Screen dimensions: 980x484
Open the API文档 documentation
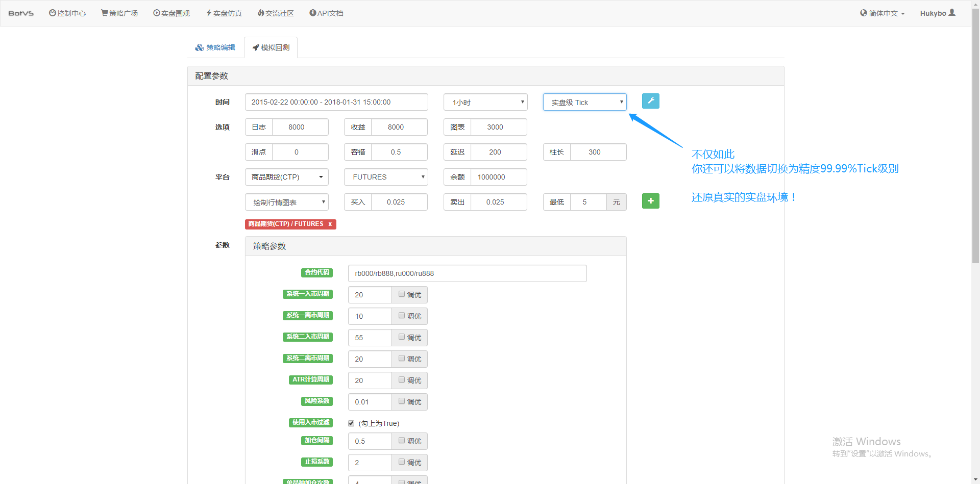(x=326, y=13)
